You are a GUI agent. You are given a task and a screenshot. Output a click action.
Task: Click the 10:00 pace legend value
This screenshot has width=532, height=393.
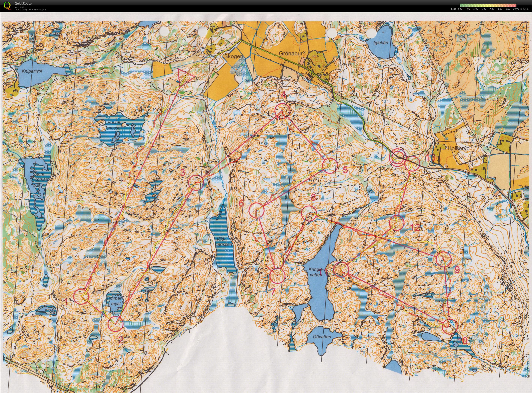(516, 9)
